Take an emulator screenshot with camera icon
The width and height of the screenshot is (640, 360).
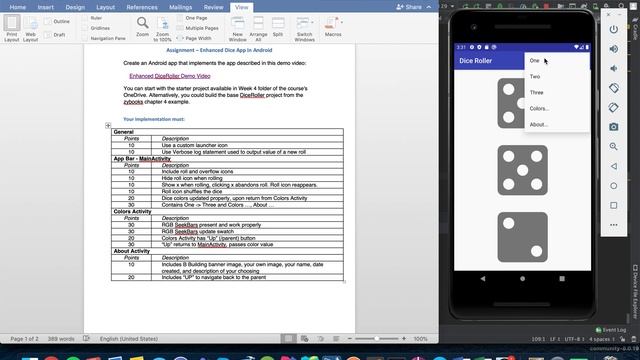click(613, 127)
